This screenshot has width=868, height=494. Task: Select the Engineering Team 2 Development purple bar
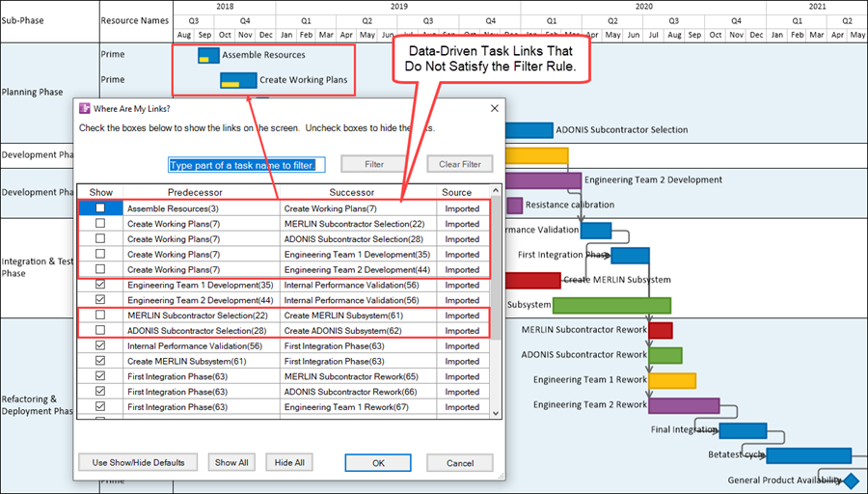point(544,180)
